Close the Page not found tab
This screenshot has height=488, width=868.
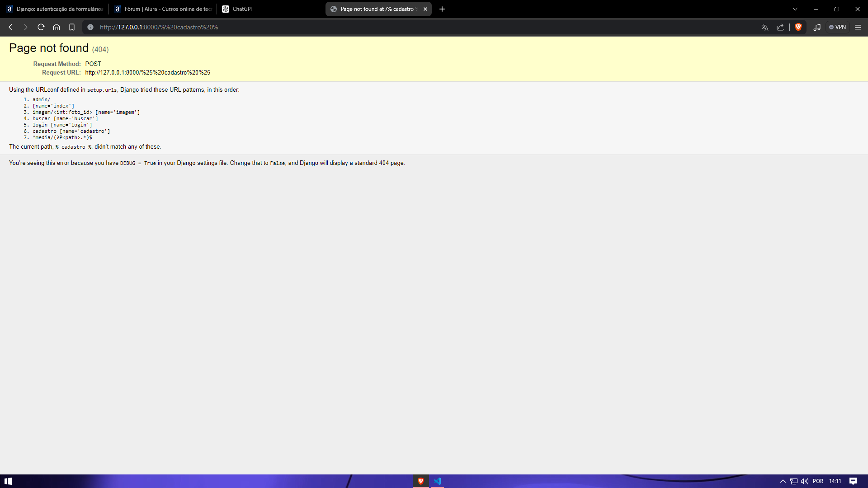tap(425, 9)
